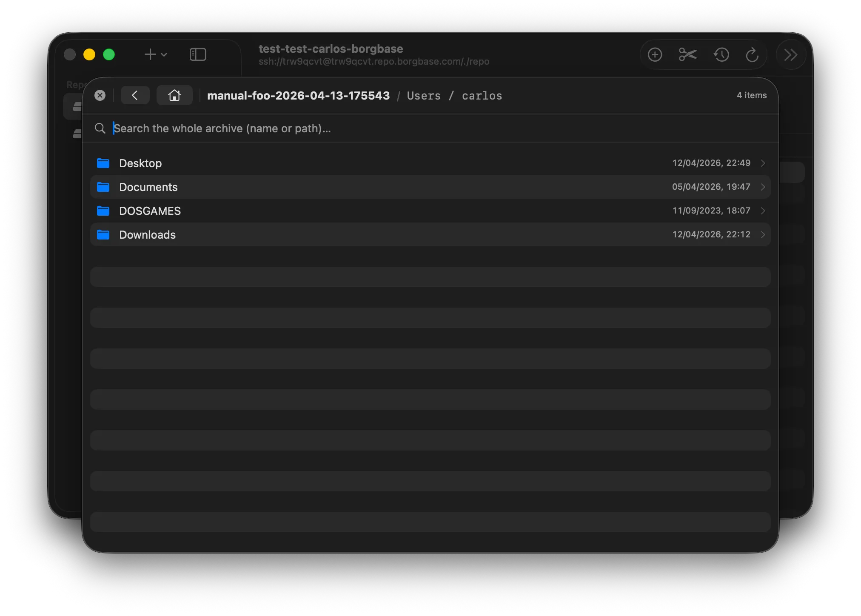Open the Desktop folder icon
This screenshot has height=616, width=861.
tap(103, 163)
